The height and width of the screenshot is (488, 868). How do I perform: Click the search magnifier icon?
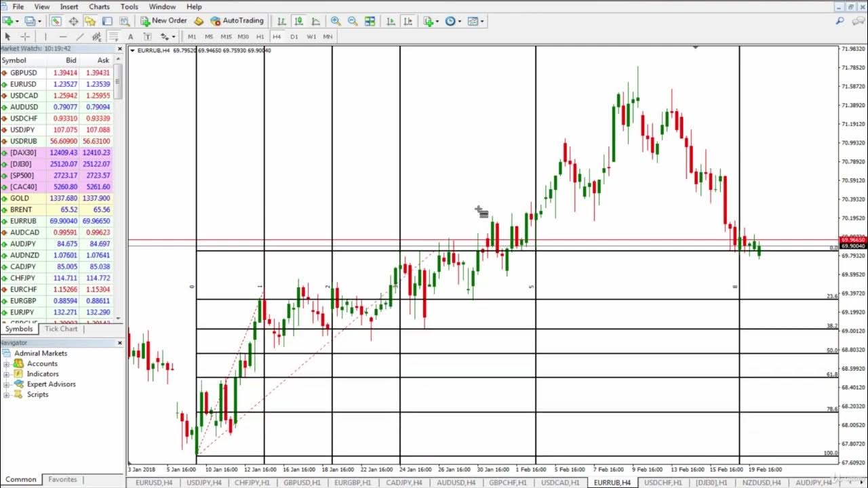(x=840, y=21)
